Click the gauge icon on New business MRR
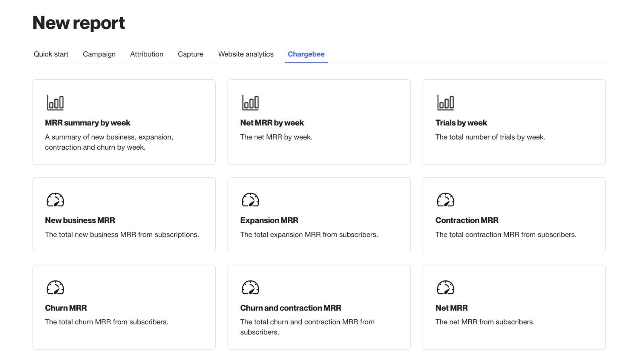The width and height of the screenshot is (644, 362). pos(55,200)
